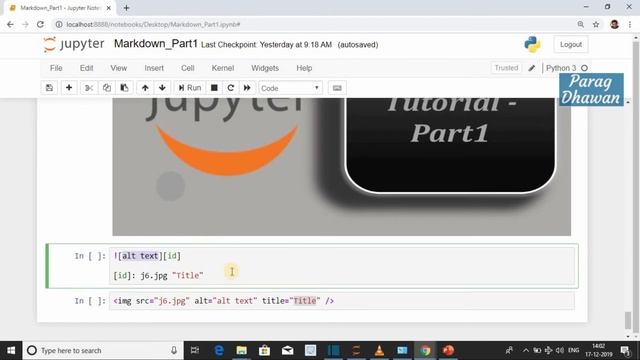
Task: Open the View menu
Action: (x=118, y=68)
